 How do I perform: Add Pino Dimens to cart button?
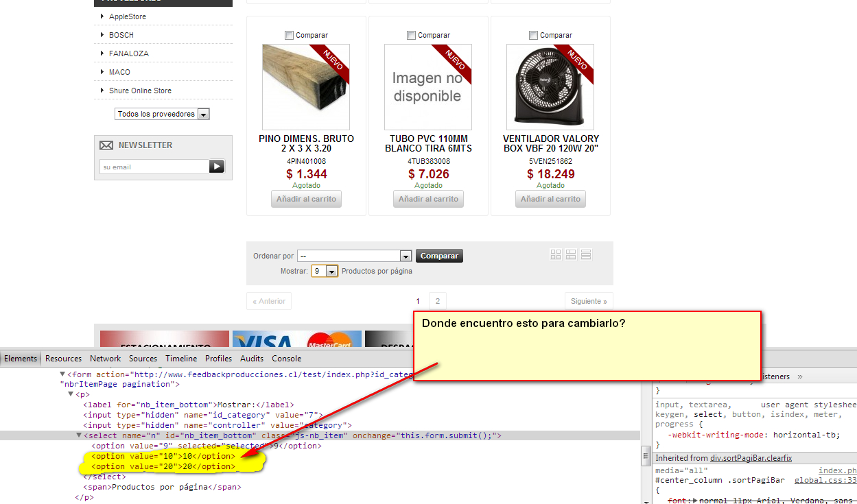(306, 199)
